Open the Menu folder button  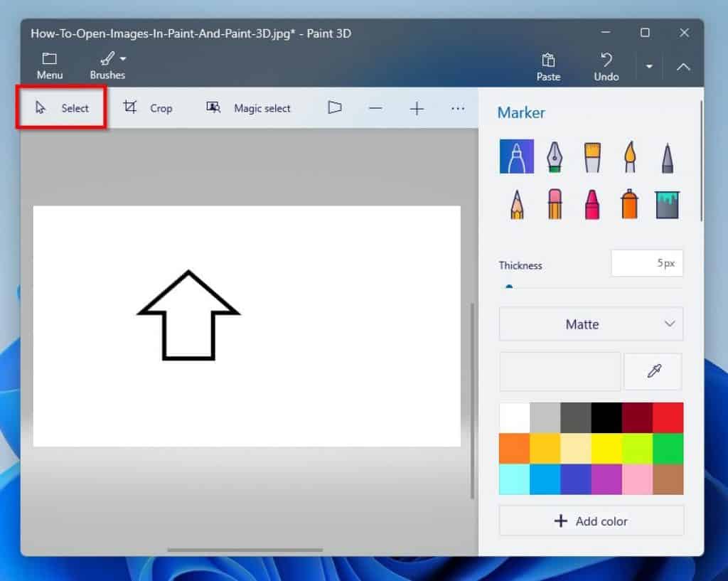point(49,66)
